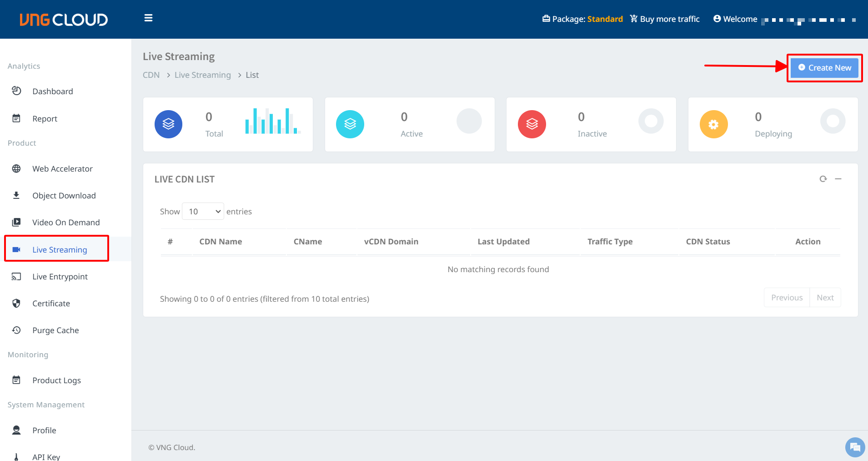Click the Purge Cache history icon
Image resolution: width=868 pixels, height=461 pixels.
pyautogui.click(x=16, y=330)
